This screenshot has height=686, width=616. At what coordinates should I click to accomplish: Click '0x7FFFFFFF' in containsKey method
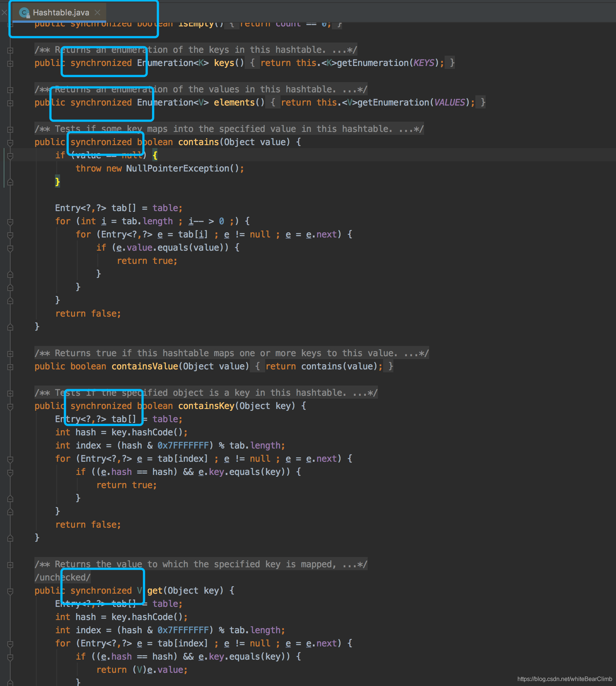(x=183, y=446)
